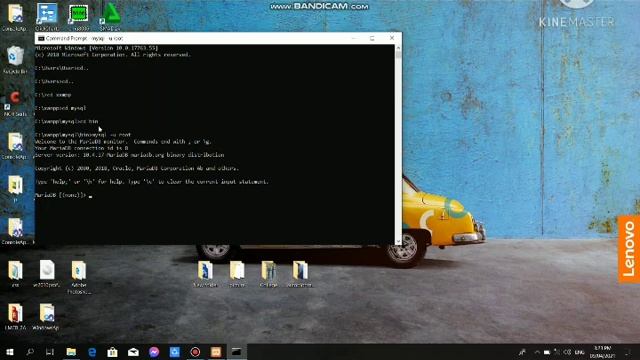Open Messenger from the taskbar
Image resolution: width=640 pixels, height=360 pixels.
point(154,352)
